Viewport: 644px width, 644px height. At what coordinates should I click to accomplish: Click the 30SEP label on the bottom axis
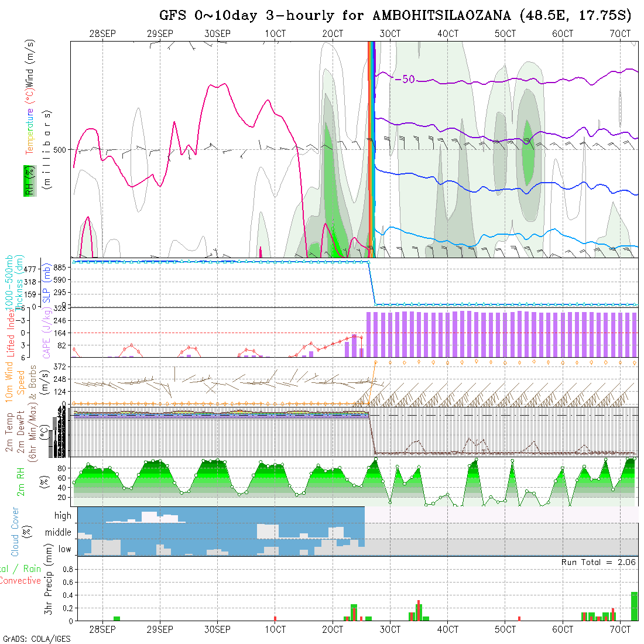(x=217, y=629)
